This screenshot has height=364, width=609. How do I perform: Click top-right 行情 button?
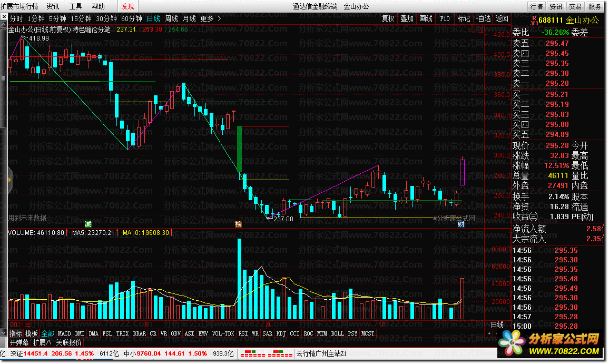(536, 6)
